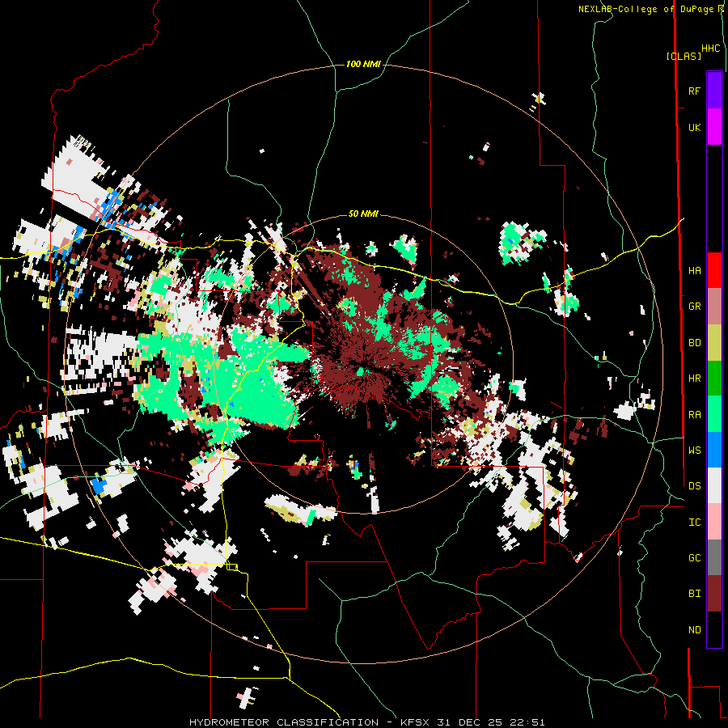Image resolution: width=728 pixels, height=728 pixels.
Task: Click the 'NEXLAB-College of DuPage' credit text
Action: point(645,9)
